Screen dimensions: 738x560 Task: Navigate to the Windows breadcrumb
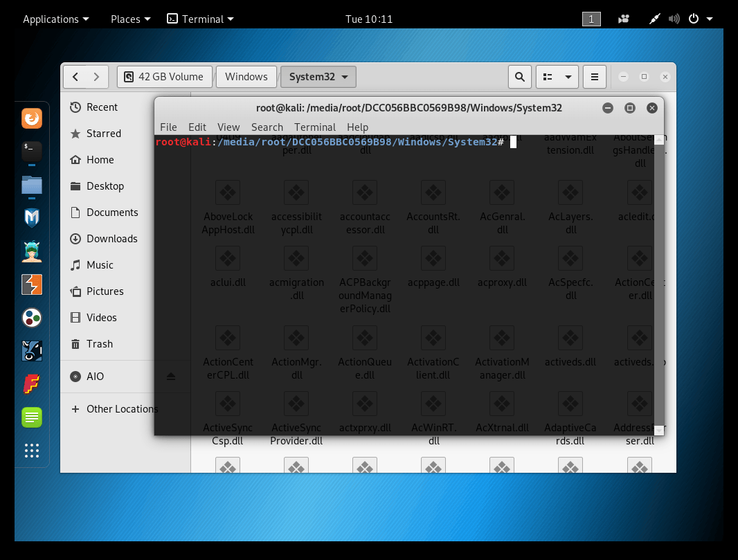pos(246,77)
